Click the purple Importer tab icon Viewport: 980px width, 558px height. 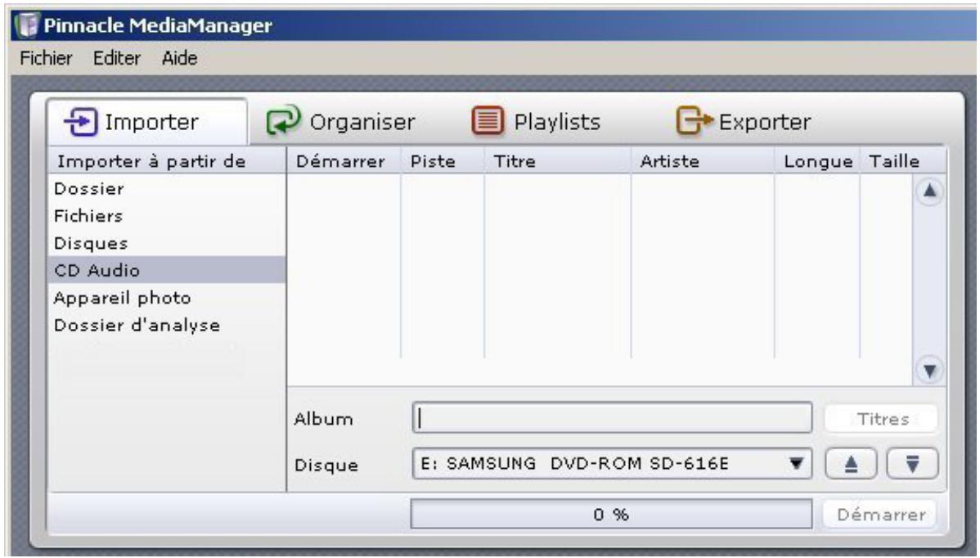click(81, 121)
